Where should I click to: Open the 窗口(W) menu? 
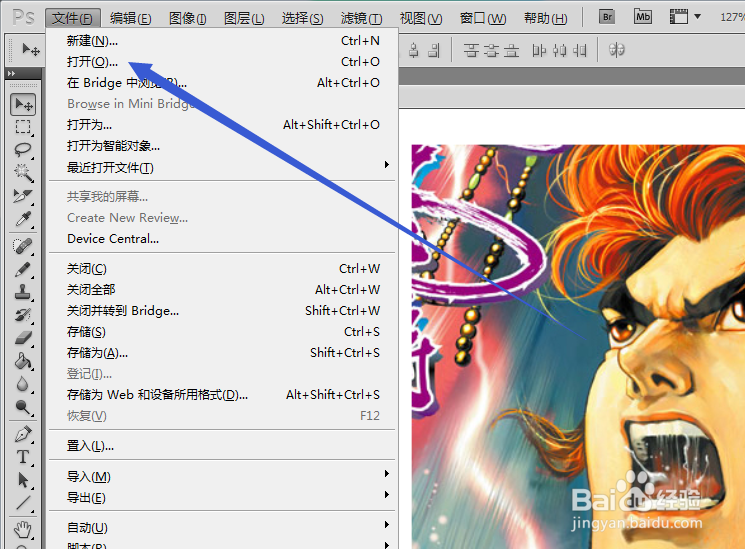[x=483, y=18]
